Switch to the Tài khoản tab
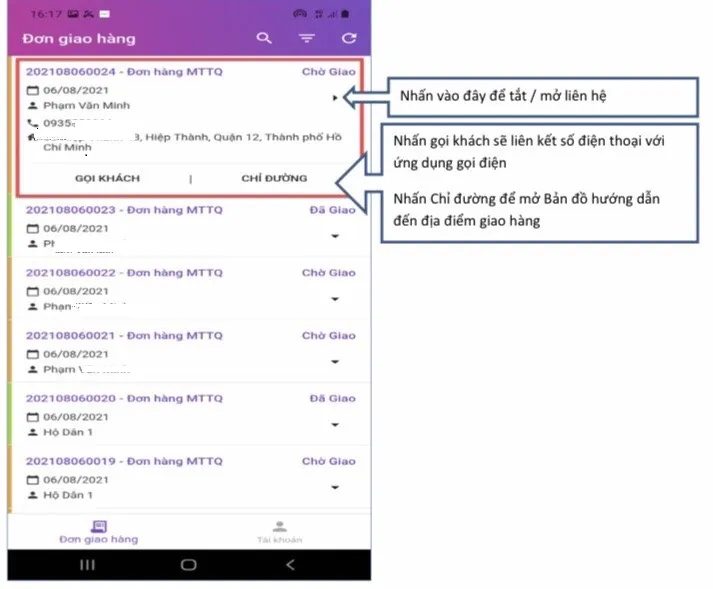This screenshot has width=713, height=589. coord(280,533)
